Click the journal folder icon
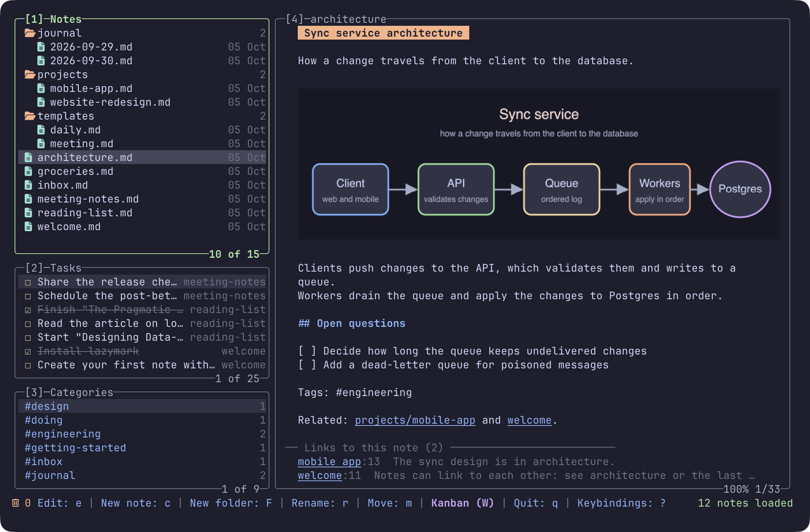This screenshot has height=532, width=810. coord(30,33)
